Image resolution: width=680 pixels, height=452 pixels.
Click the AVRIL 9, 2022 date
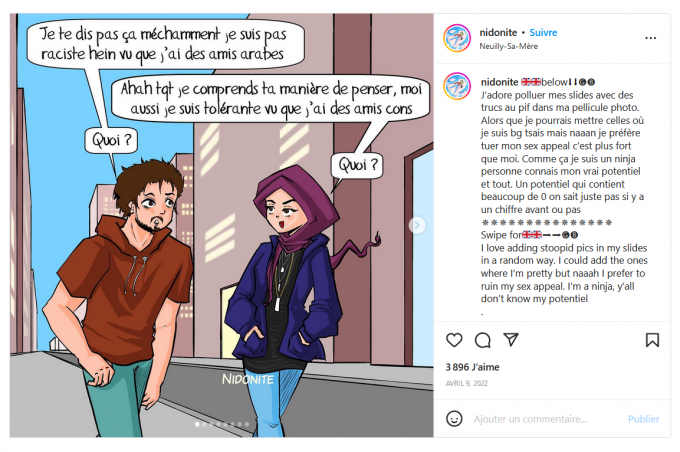pos(467,383)
